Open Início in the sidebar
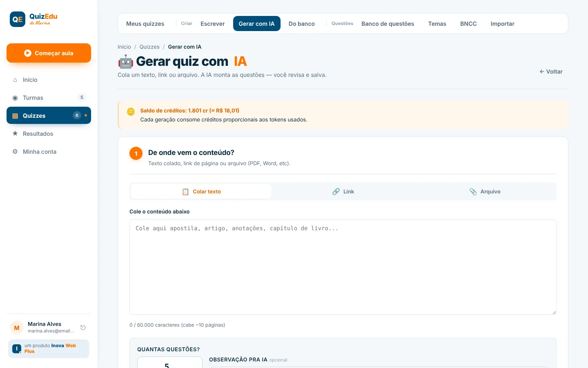Screen dimensions: 588x368 click(49, 80)
